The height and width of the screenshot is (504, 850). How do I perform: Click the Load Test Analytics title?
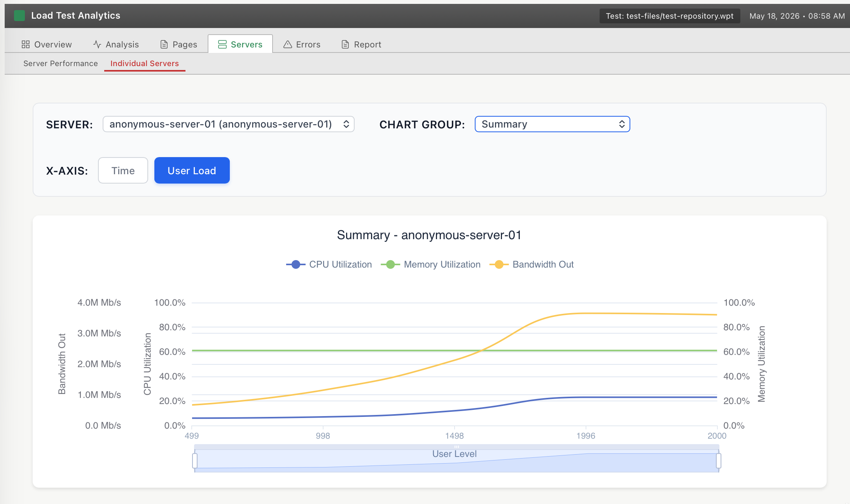(76, 16)
